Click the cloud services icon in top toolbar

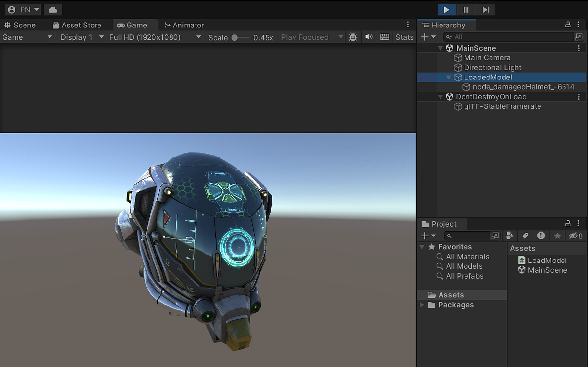coord(52,9)
